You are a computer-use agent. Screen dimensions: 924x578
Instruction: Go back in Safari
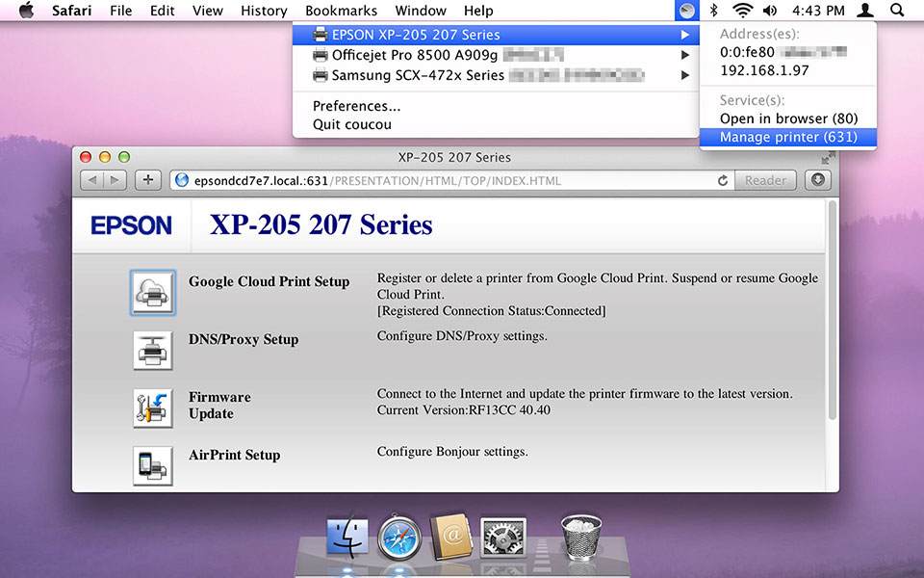(92, 180)
